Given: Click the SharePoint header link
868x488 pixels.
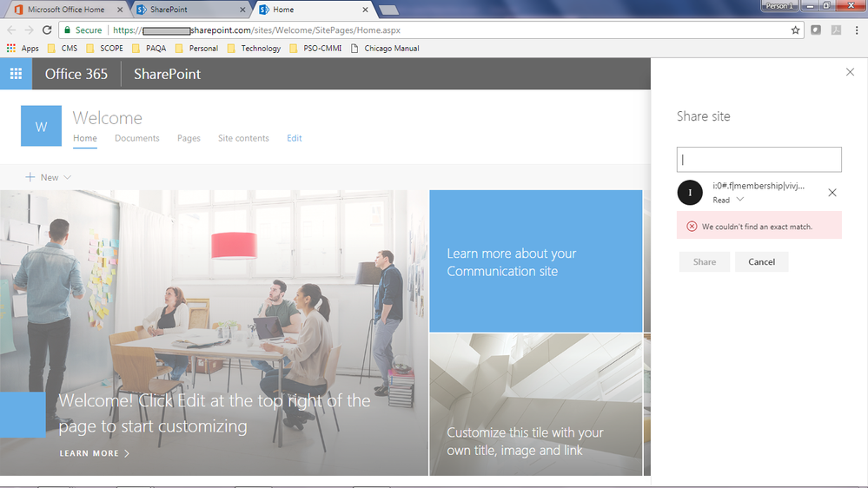Looking at the screenshot, I should tap(167, 74).
